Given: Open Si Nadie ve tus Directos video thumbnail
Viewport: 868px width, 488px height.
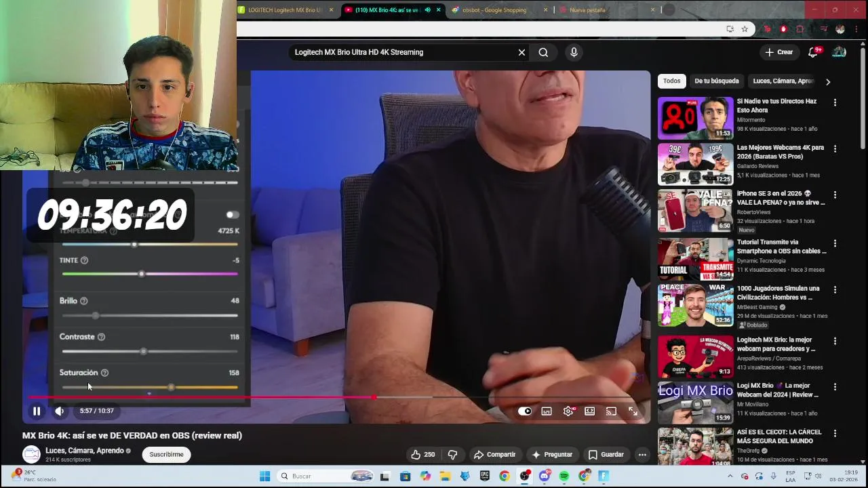Looking at the screenshot, I should (695, 118).
